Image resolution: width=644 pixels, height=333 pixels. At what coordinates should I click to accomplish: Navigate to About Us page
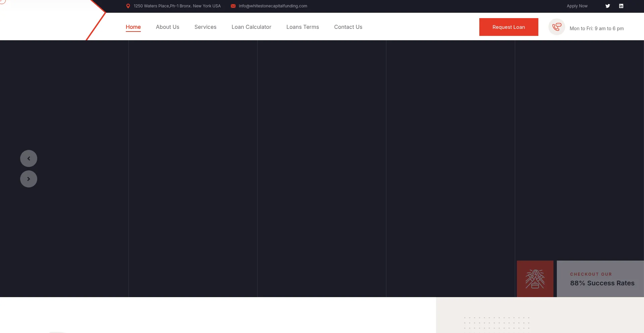167,27
